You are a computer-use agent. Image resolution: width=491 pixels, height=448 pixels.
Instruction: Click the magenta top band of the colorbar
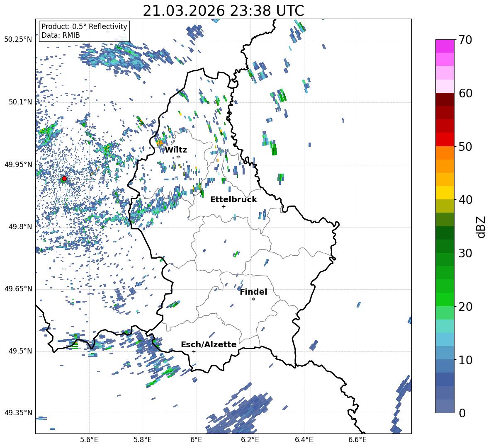445,46
